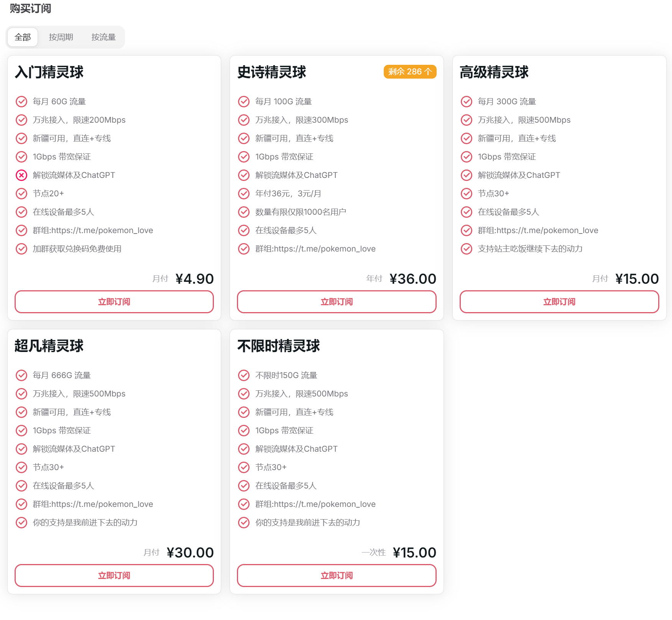Switch to the 按周期 tab
This screenshot has width=672, height=620.
click(61, 37)
